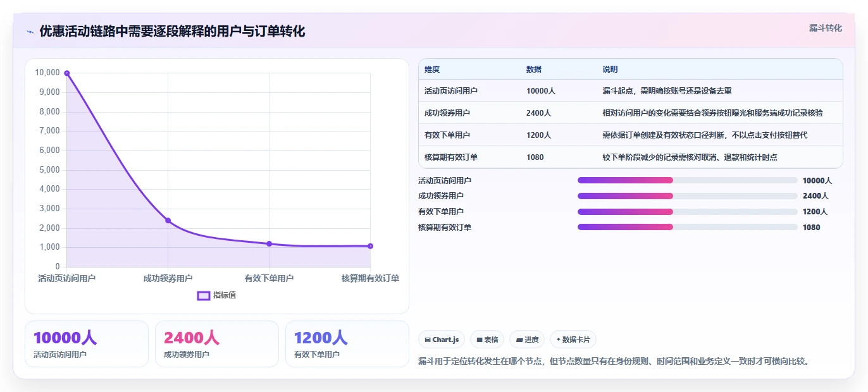Click the 10,000 y-axis label

pos(47,73)
